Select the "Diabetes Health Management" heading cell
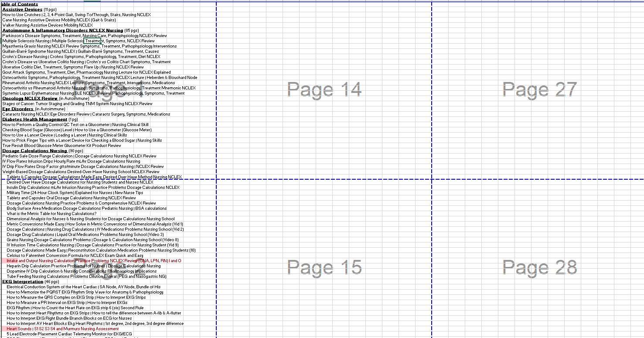The height and width of the screenshot is (338, 644). (35, 119)
